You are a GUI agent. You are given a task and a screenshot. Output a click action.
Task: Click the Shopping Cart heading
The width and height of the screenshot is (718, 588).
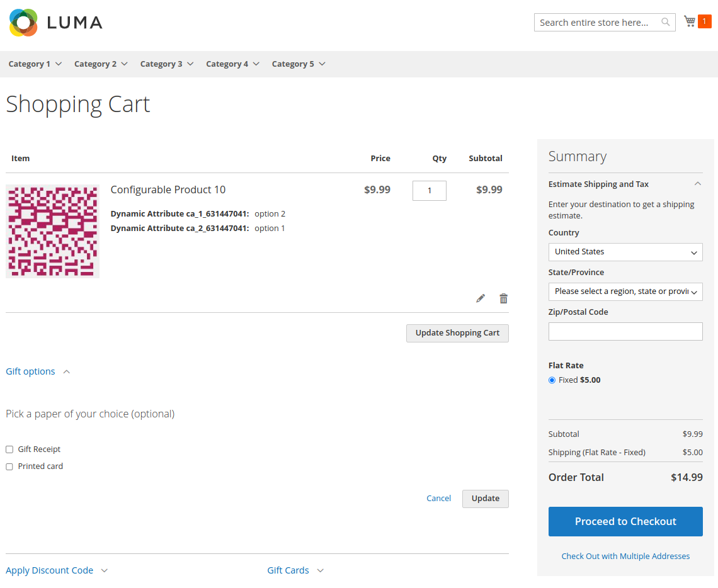tap(78, 105)
